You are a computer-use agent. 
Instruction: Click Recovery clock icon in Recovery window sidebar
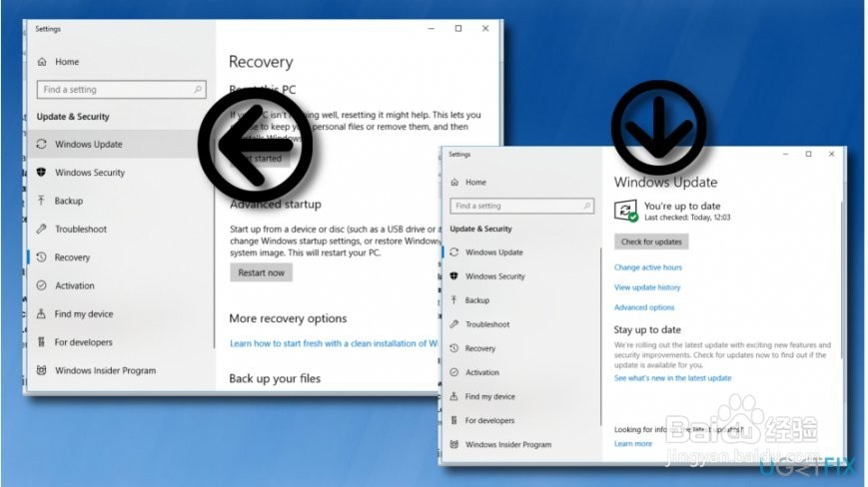(42, 257)
